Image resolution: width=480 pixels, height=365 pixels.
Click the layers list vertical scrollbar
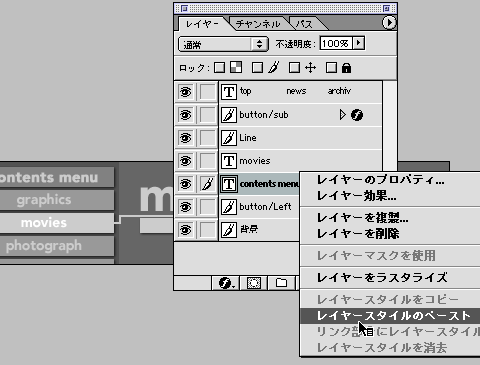click(x=389, y=125)
